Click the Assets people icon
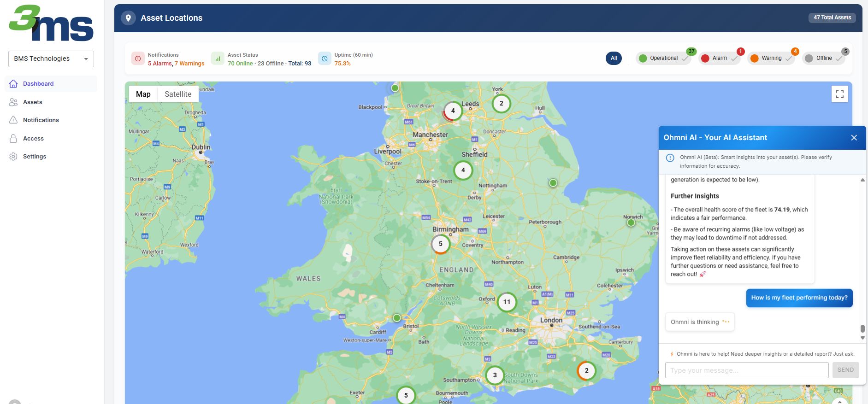Viewport: 868px width, 404px height. 13,102
